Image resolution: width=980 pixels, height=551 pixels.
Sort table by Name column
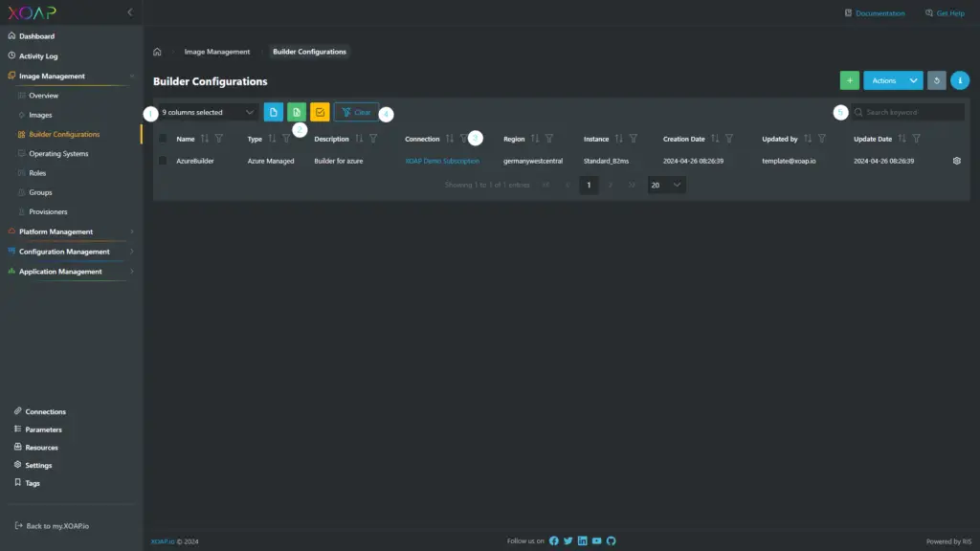tap(205, 139)
